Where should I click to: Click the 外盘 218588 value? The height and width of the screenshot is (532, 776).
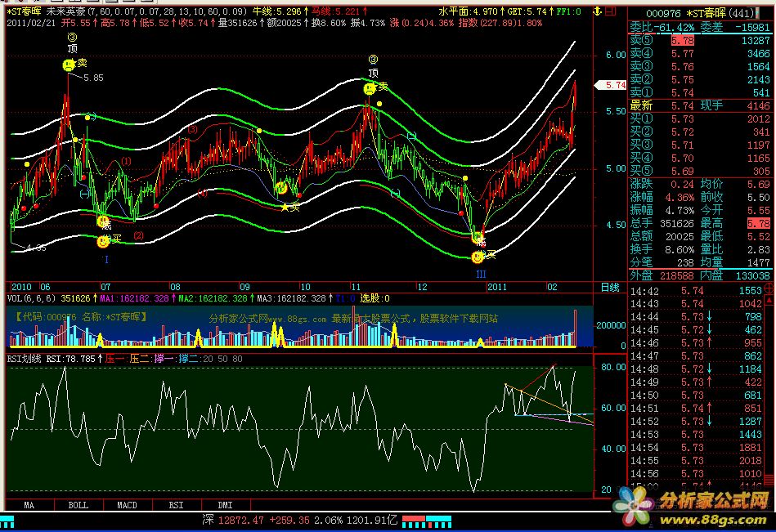(x=675, y=275)
